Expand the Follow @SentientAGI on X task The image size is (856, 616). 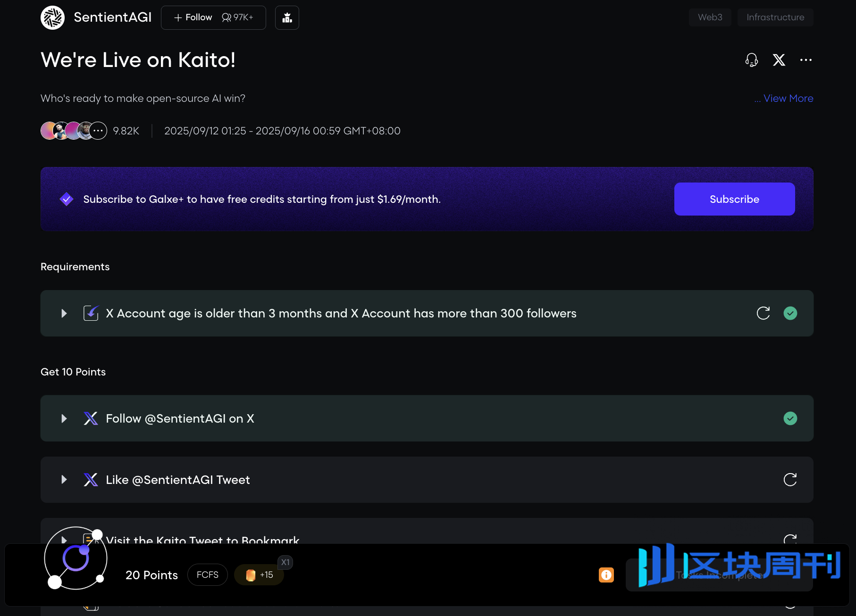(x=64, y=418)
